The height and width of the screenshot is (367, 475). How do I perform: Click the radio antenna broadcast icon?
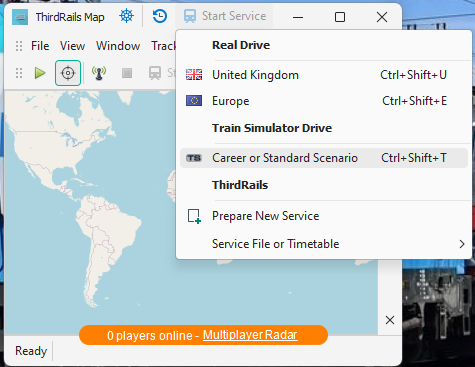(99, 73)
